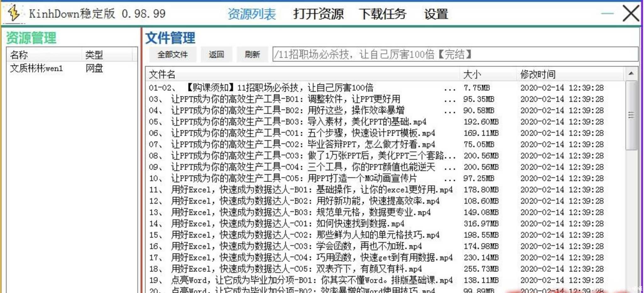The image size is (644, 293).
Task: Click the 316.97MB size cell
Action: (x=481, y=224)
